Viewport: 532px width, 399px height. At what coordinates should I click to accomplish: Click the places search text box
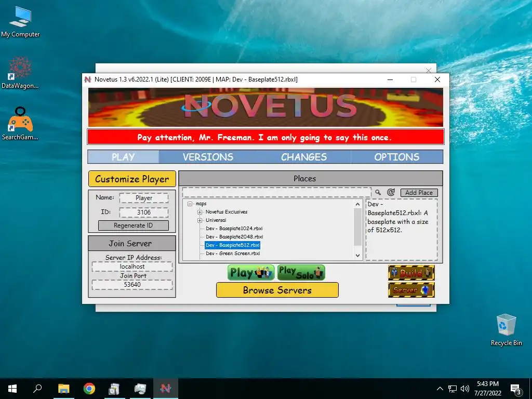277,192
